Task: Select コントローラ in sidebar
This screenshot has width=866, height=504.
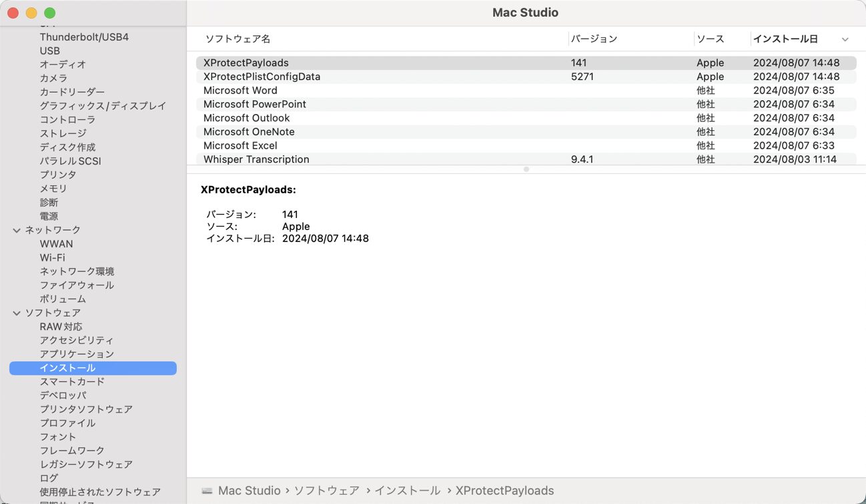Action: [x=67, y=119]
